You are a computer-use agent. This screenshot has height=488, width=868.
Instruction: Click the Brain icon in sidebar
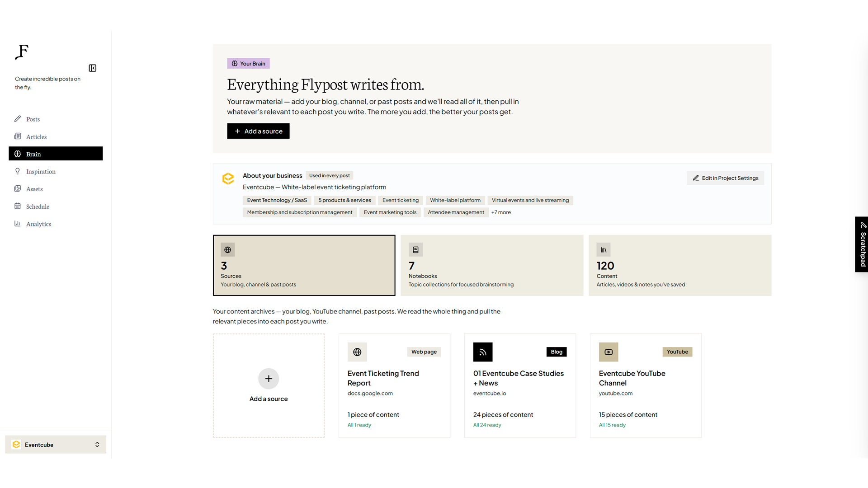(x=18, y=154)
